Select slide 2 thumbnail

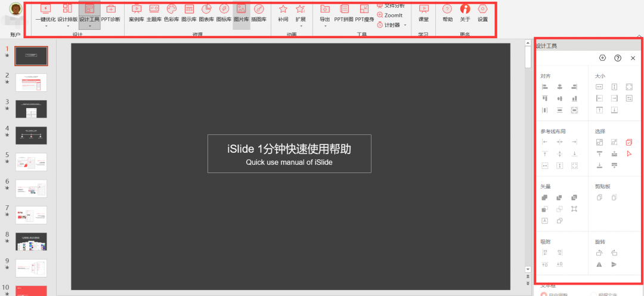31,82
